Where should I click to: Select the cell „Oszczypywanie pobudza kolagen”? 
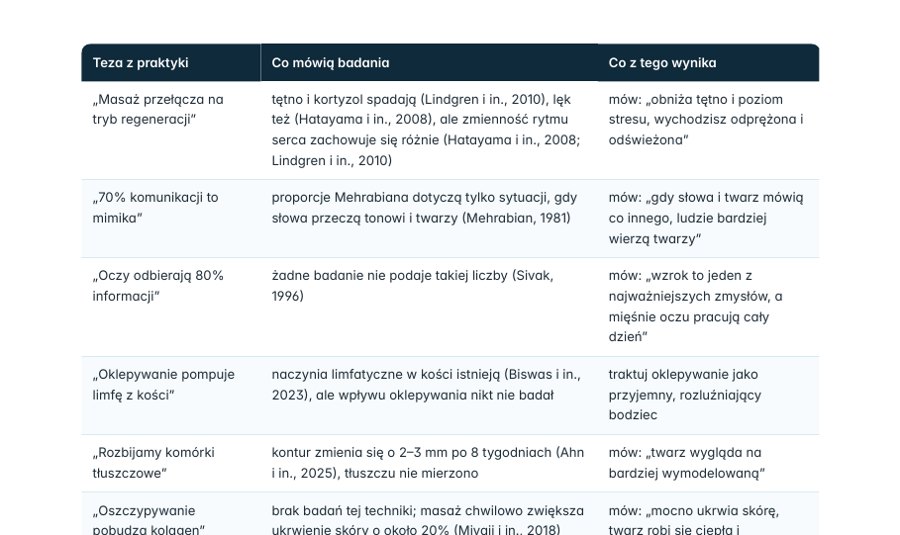[x=171, y=514]
